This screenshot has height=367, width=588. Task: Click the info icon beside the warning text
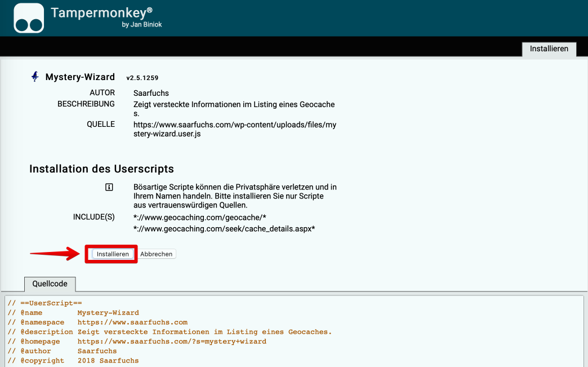[x=109, y=187]
